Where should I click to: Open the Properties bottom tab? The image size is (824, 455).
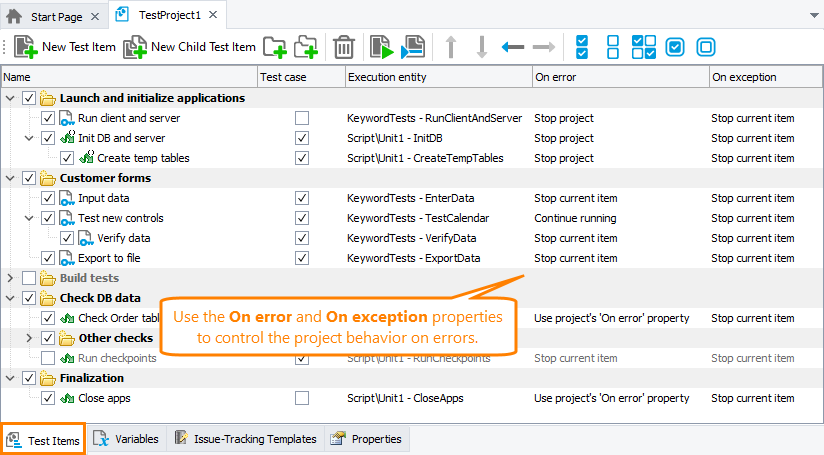pos(367,439)
